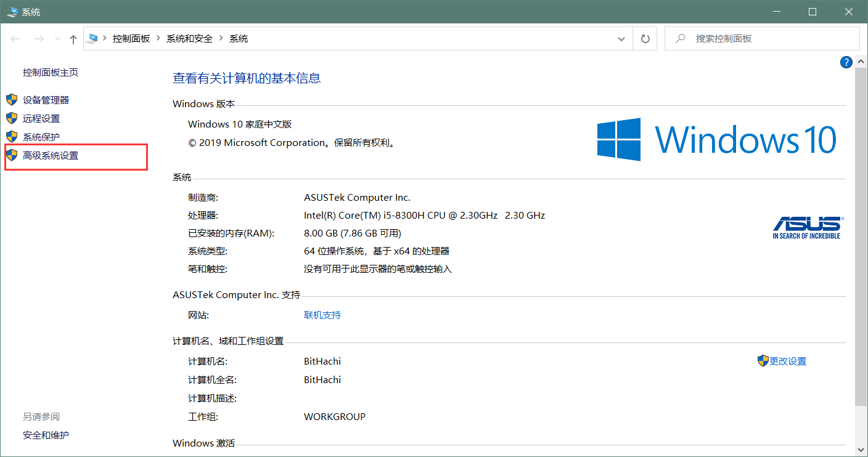Select 控制面板 in the breadcrumb path
This screenshot has width=868, height=457.
131,38
